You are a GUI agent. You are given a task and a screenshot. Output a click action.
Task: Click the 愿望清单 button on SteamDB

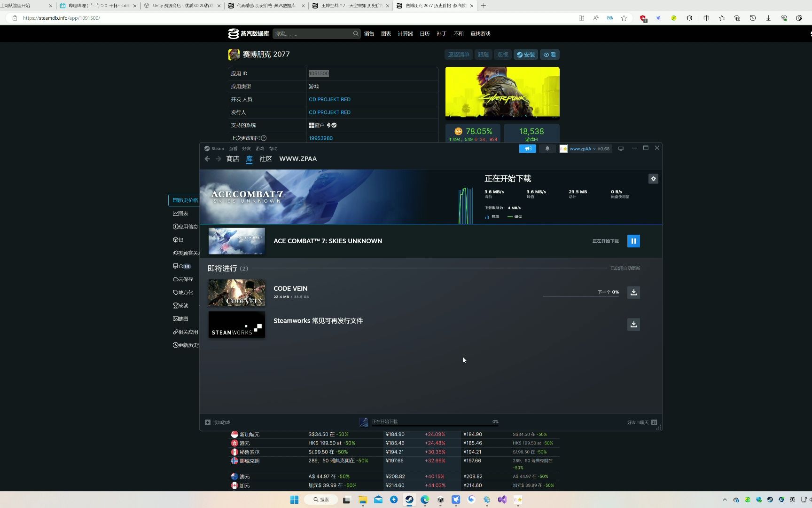(459, 55)
